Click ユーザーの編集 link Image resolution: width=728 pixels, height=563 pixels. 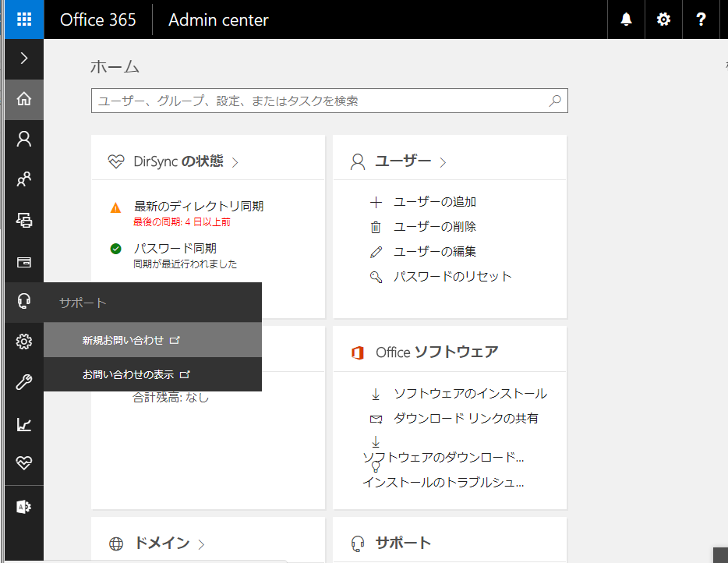pyautogui.click(x=435, y=252)
